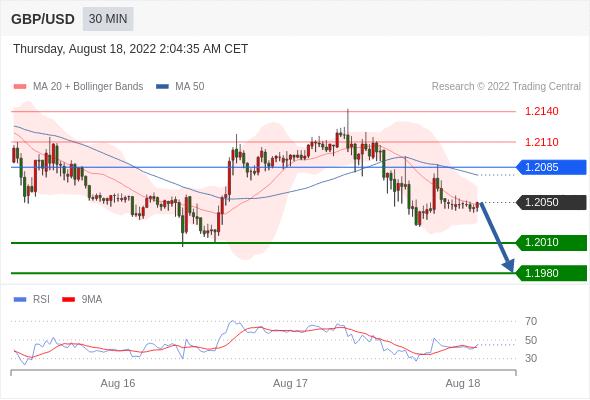Screen dimensions: 590x400
Task: Click the red 1.2140 resistance label
Action: coord(542,111)
